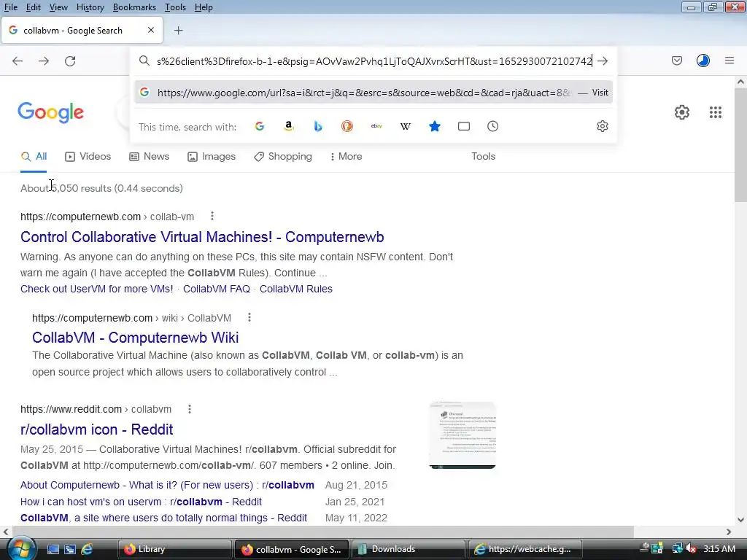
Task: Open the totally normal things Reddit link
Action: pyautogui.click(x=164, y=518)
